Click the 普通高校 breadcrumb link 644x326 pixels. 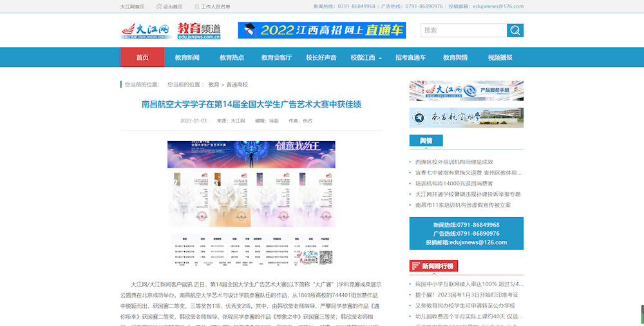(x=237, y=84)
